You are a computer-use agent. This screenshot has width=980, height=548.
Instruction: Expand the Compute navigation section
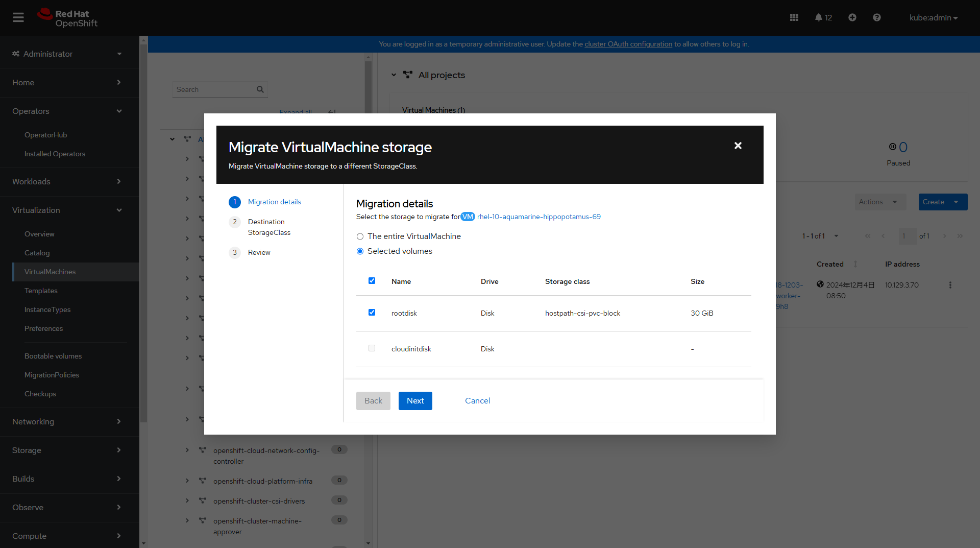pos(69,536)
